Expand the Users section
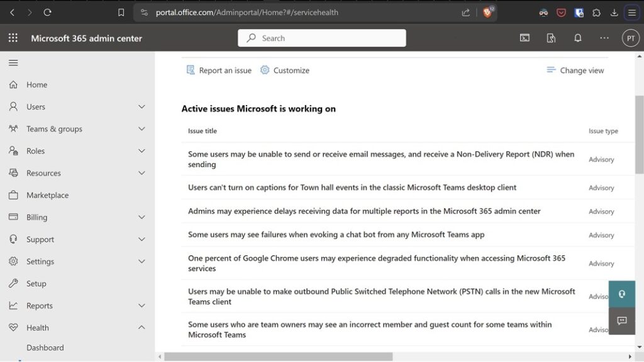 [x=142, y=106]
